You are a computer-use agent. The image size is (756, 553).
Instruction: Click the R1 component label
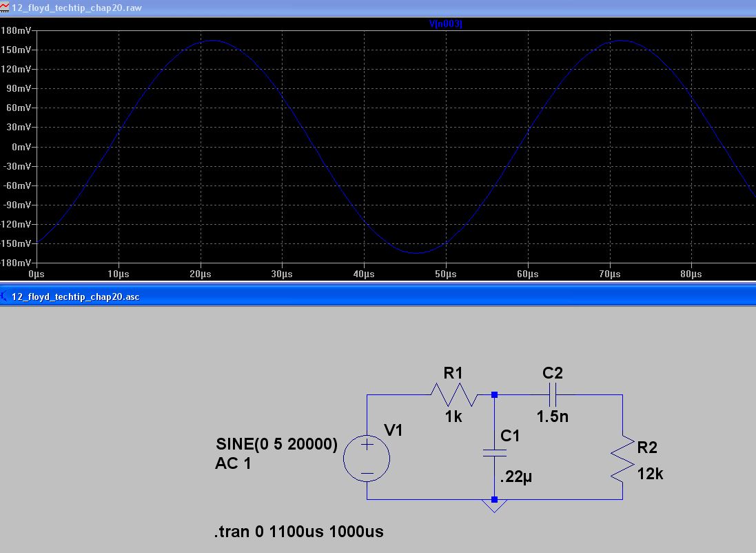pyautogui.click(x=453, y=372)
